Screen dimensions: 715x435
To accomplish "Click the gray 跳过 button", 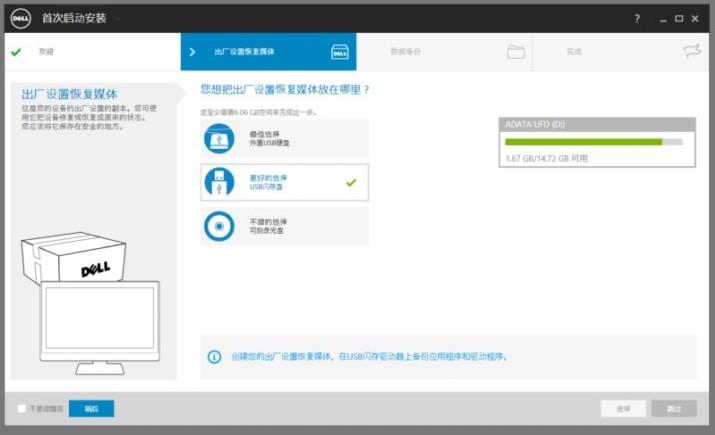I will click(x=674, y=409).
